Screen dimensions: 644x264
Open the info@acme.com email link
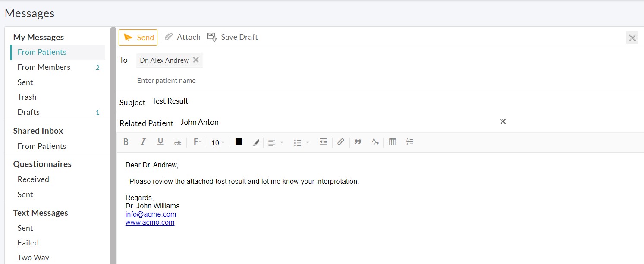[150, 214]
